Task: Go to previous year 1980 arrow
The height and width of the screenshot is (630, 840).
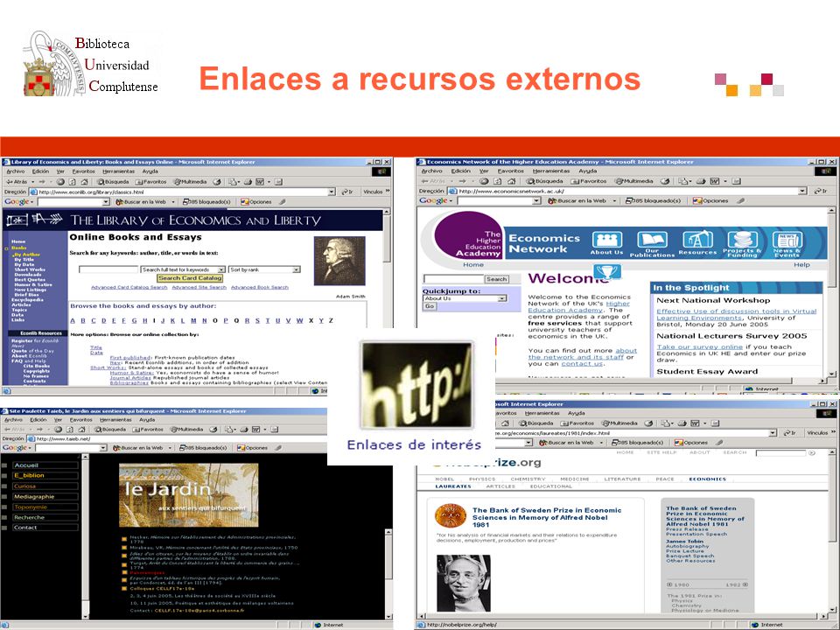Action: [x=669, y=584]
